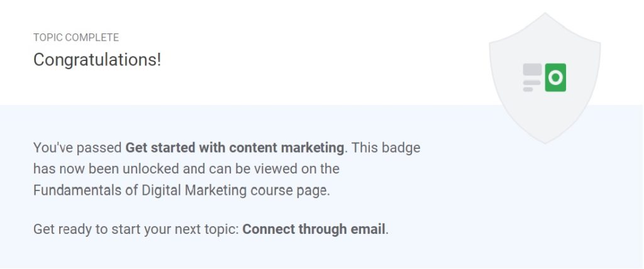Screen dimensions: 644x269
Task: Click the grey shield badge outline
Action: 545,78
